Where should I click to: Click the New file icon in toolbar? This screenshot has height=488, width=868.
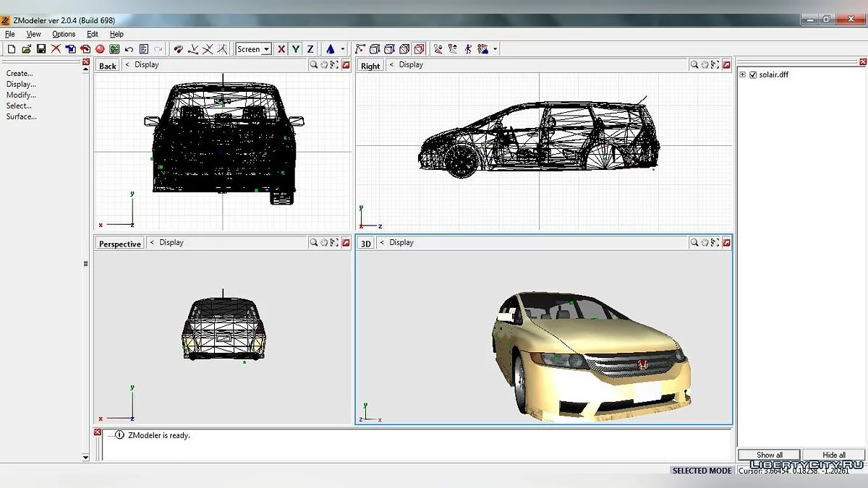pos(11,49)
